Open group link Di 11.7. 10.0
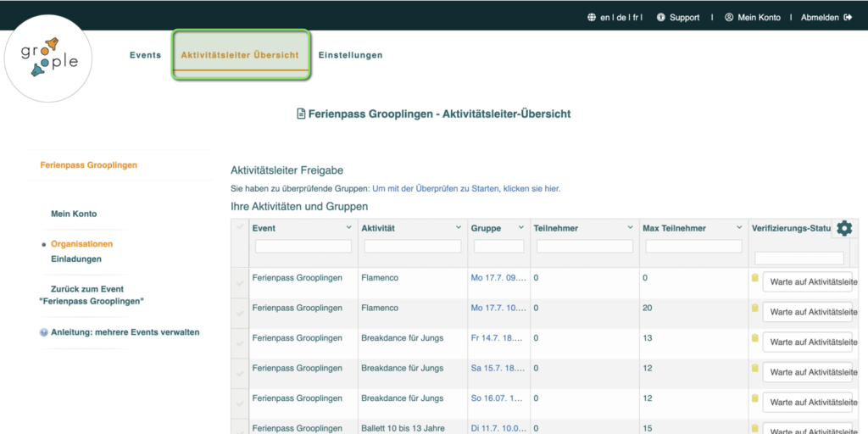The width and height of the screenshot is (868, 434). (498, 428)
